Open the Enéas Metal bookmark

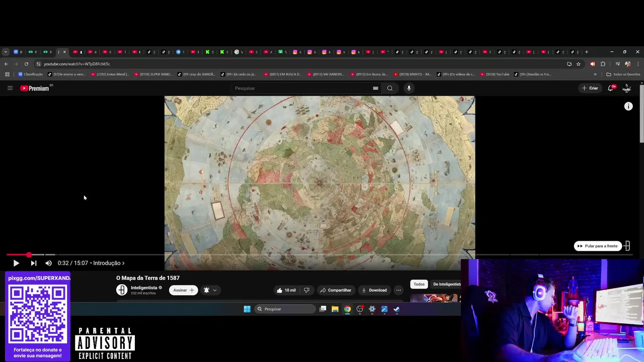coord(110,74)
